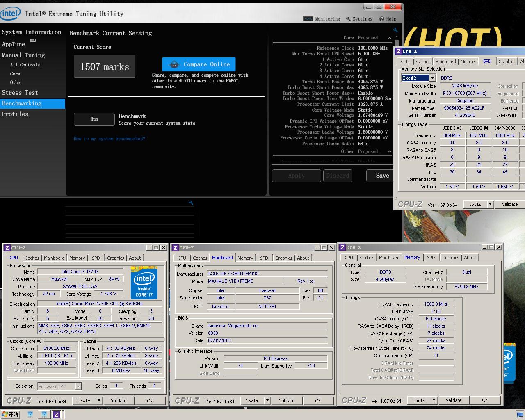This screenshot has height=420, width=525.
Task: Click Validate in the CPU window
Action: click(x=119, y=401)
